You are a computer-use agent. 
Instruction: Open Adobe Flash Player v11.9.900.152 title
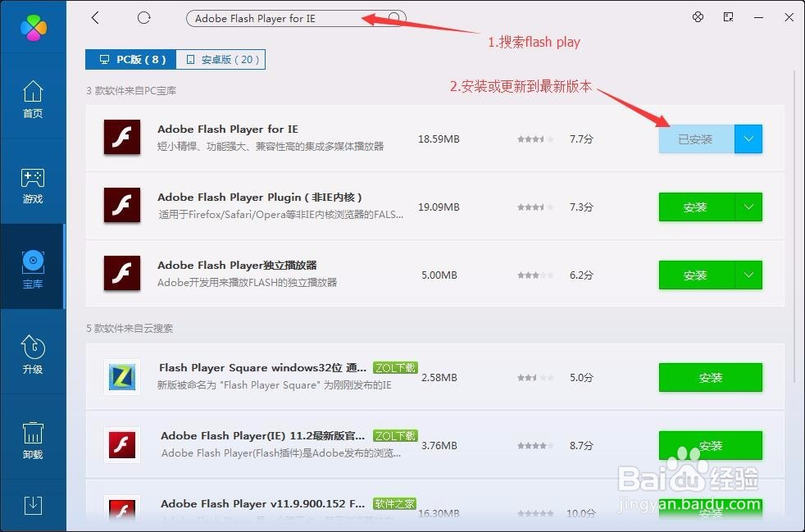[x=262, y=504]
